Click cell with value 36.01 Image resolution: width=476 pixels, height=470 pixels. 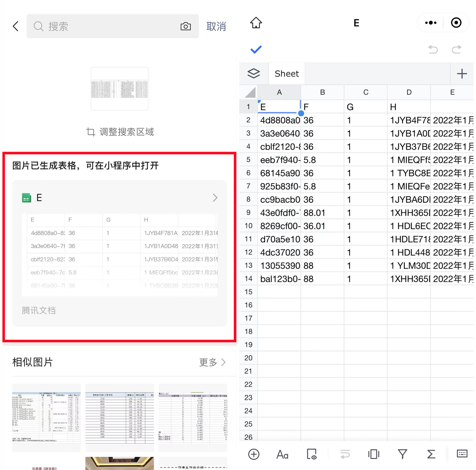(x=322, y=226)
